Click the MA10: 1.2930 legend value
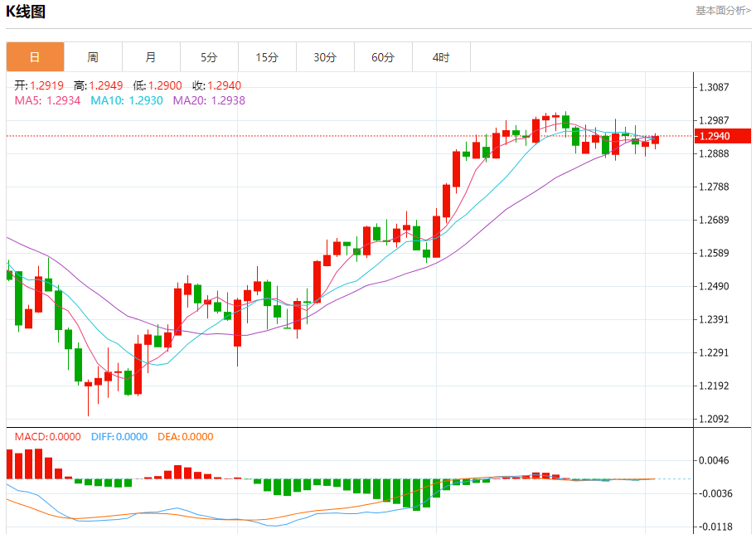The image size is (756, 534). (127, 100)
